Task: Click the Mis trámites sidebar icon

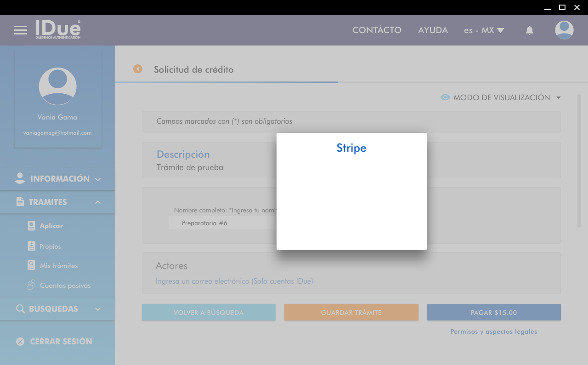Action: click(31, 266)
